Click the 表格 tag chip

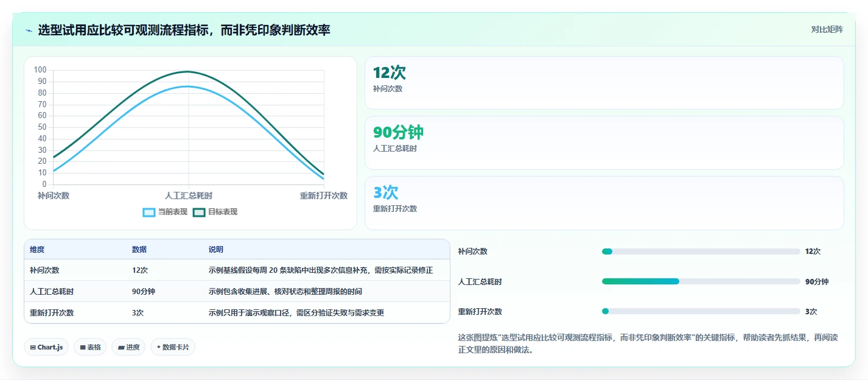(x=90, y=347)
